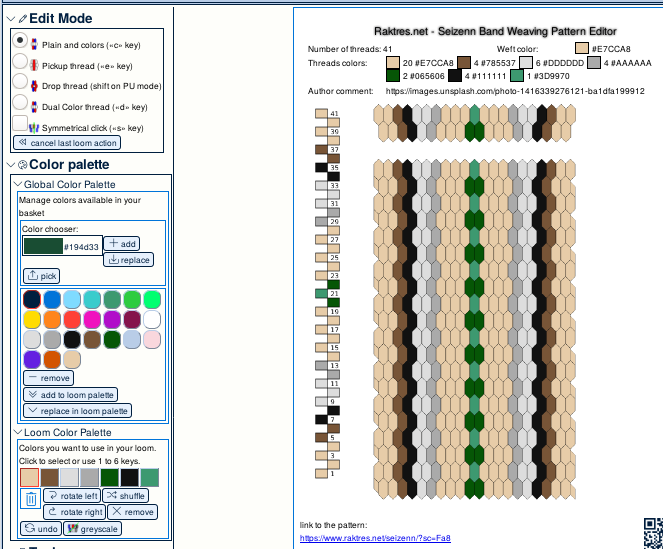
Task: Shuffle the loom palette colors
Action: click(126, 496)
